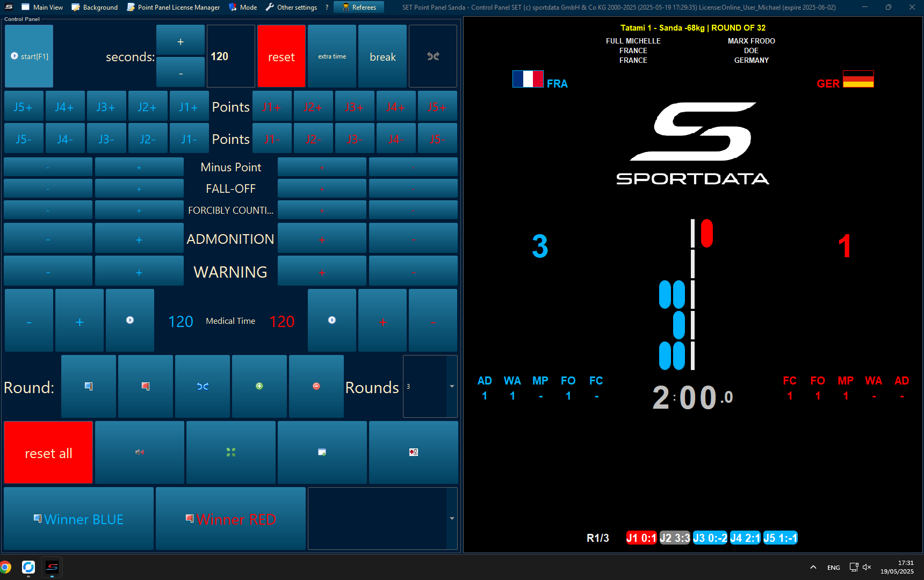Add blue WARNING with +
Screen dimensions: 924x580
tap(139, 272)
